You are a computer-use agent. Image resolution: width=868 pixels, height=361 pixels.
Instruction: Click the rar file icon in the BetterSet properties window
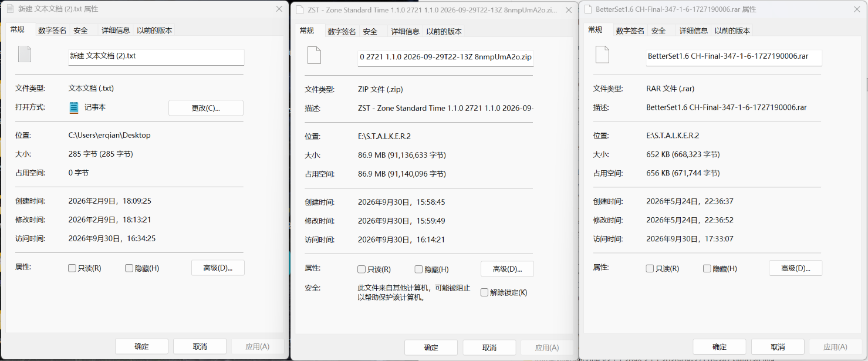click(603, 55)
